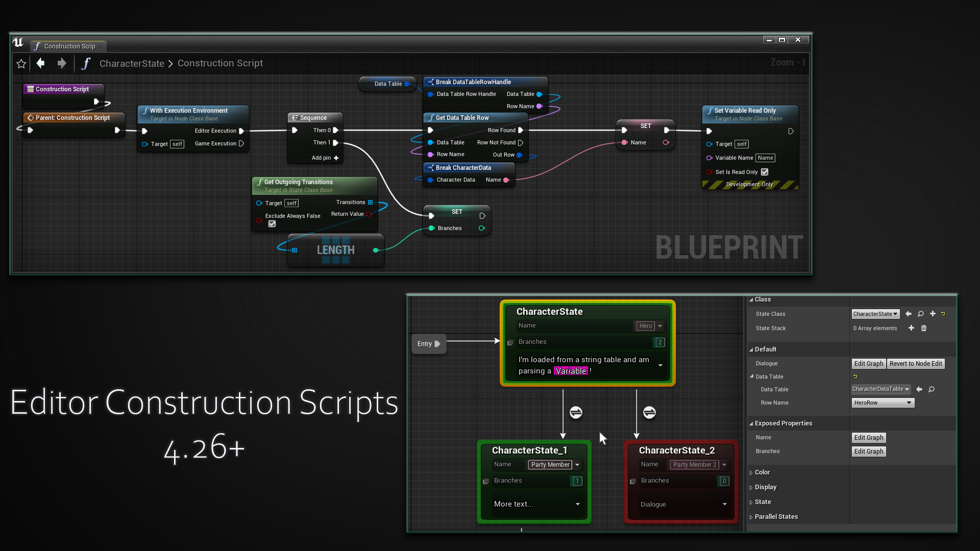Click the favorite star icon in the toolbar
The height and width of the screenshot is (551, 980).
[x=21, y=63]
